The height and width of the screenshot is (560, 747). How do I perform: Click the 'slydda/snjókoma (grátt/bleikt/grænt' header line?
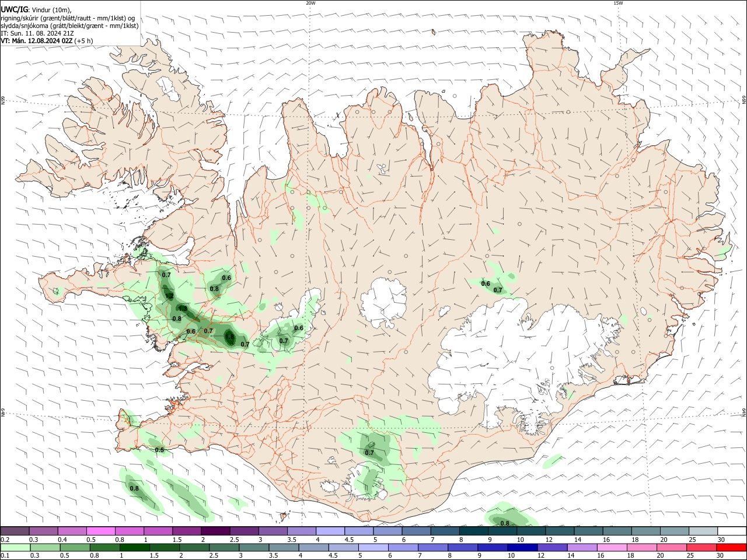pyautogui.click(x=69, y=26)
